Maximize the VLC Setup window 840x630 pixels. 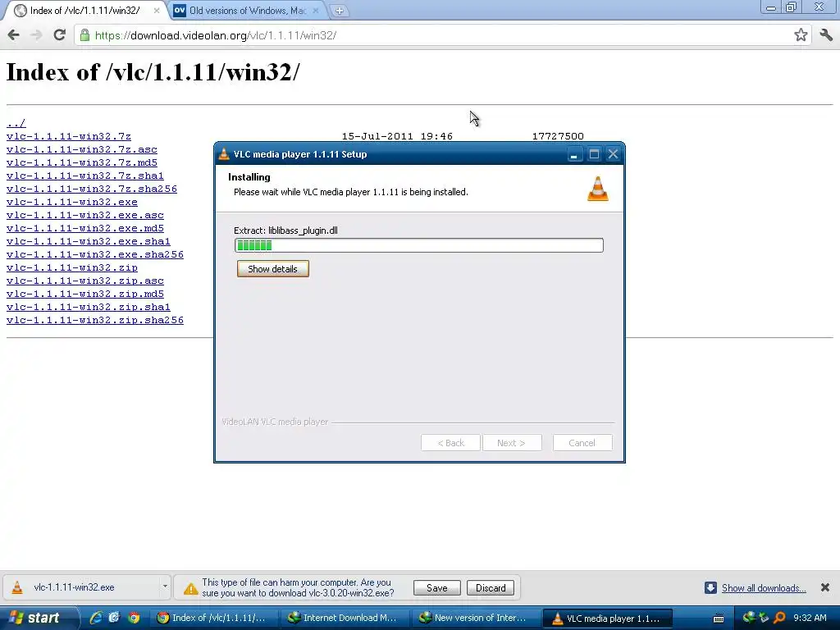(594, 155)
